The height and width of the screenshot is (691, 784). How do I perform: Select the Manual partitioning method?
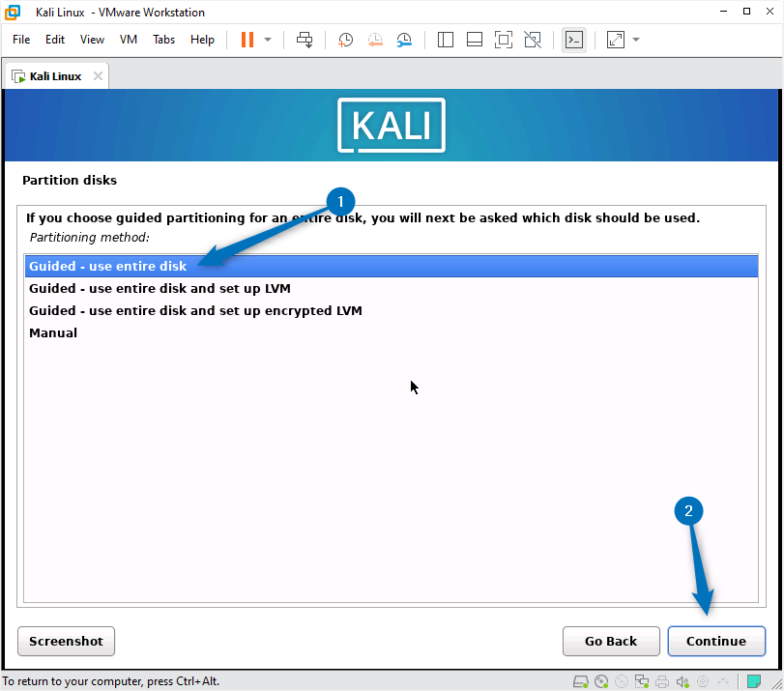click(53, 332)
